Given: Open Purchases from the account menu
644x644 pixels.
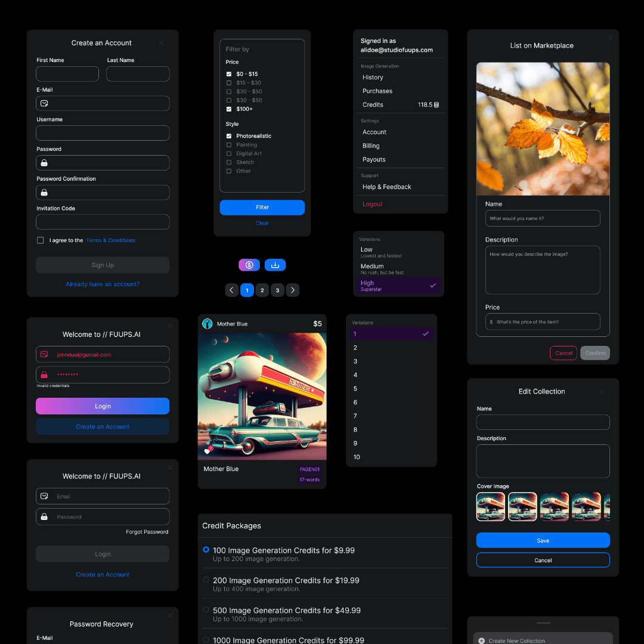Looking at the screenshot, I should pos(377,91).
